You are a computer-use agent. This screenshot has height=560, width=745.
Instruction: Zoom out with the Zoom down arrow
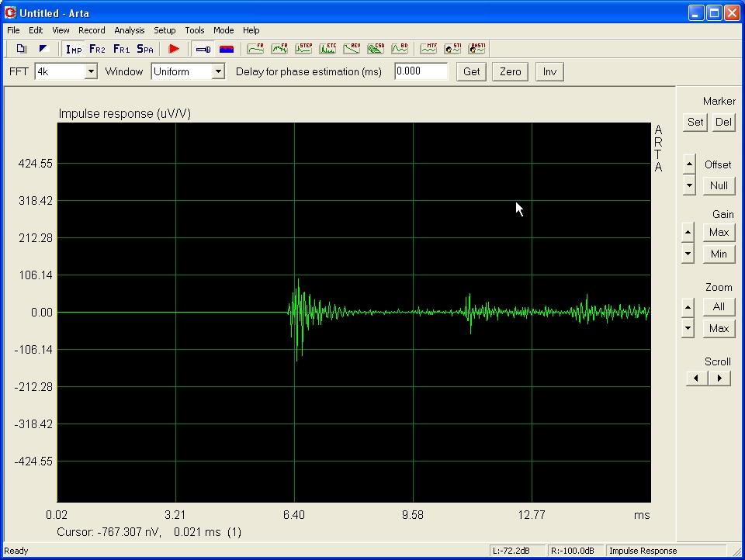(688, 328)
